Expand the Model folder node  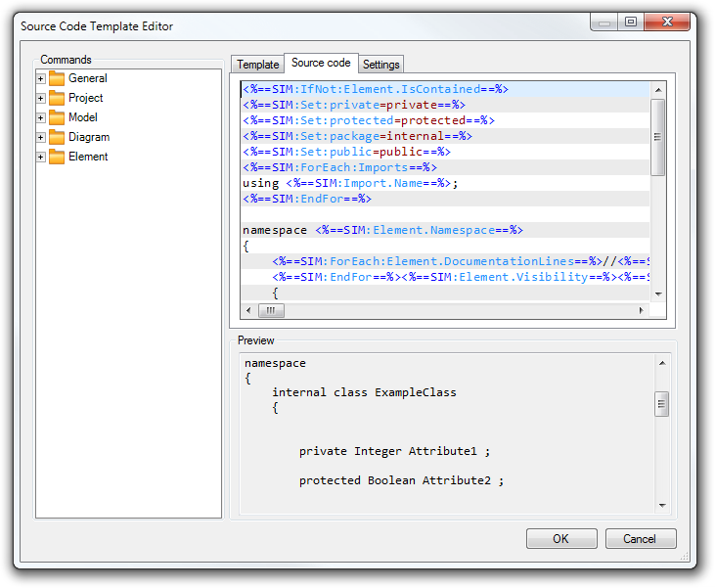40,117
